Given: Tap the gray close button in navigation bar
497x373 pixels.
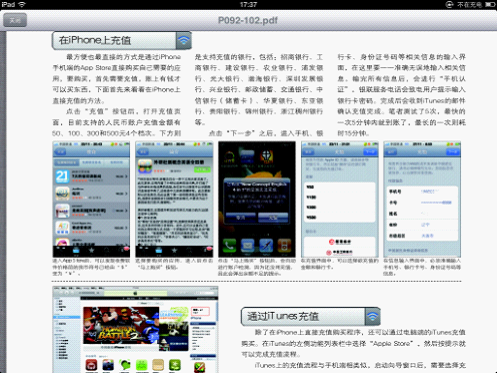Looking at the screenshot, I should (15, 20).
